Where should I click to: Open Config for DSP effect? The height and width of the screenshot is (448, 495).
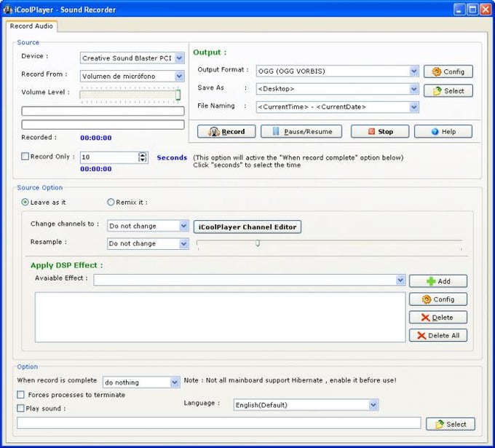click(438, 299)
